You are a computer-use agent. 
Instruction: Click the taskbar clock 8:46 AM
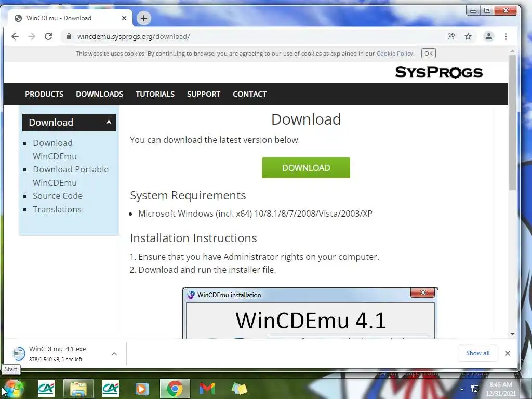[501, 389]
